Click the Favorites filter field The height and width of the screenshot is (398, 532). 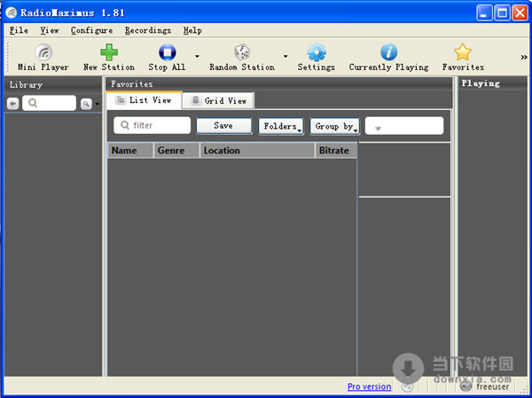click(152, 126)
